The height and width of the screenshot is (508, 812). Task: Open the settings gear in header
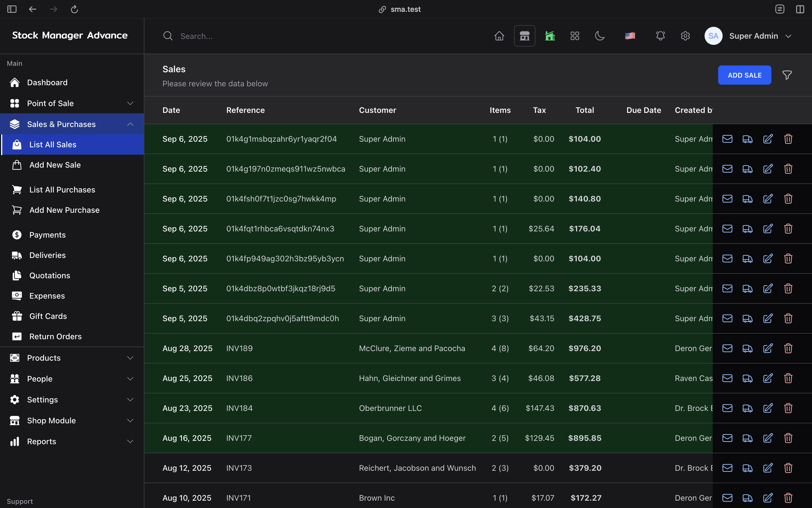point(685,36)
